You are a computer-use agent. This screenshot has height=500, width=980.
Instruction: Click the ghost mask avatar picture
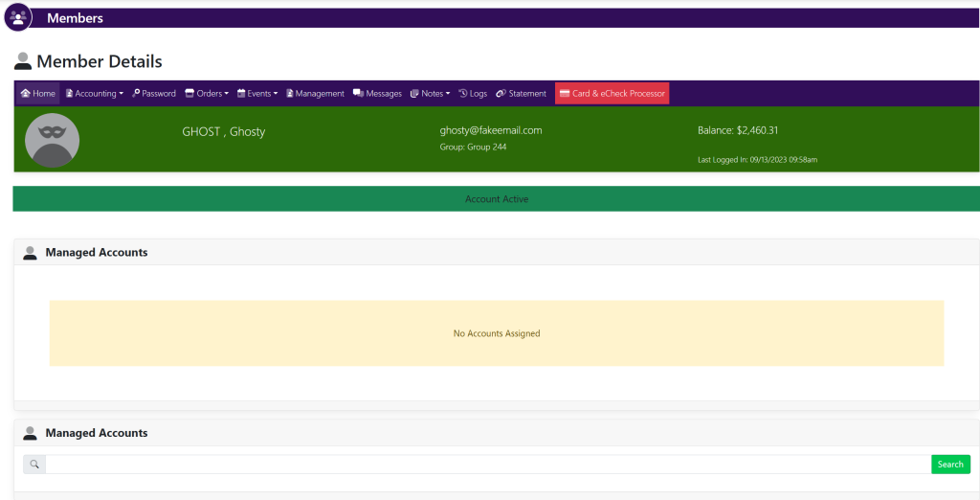tap(52, 140)
